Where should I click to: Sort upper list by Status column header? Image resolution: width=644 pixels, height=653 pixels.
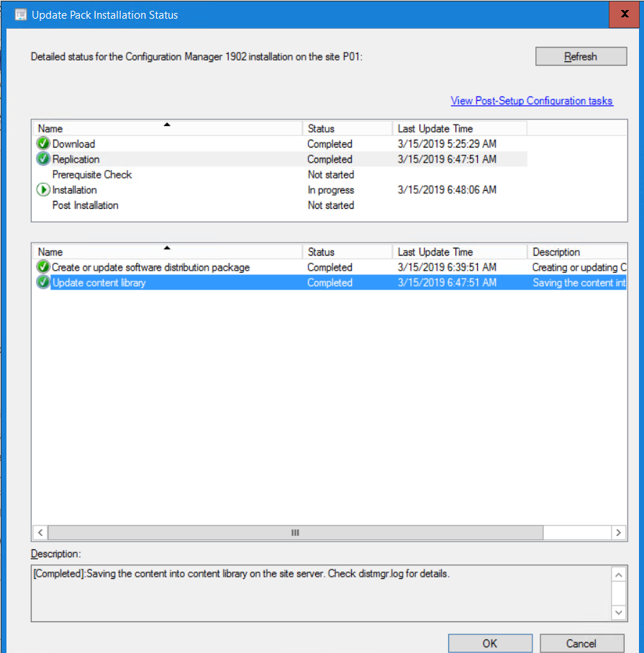tap(348, 128)
